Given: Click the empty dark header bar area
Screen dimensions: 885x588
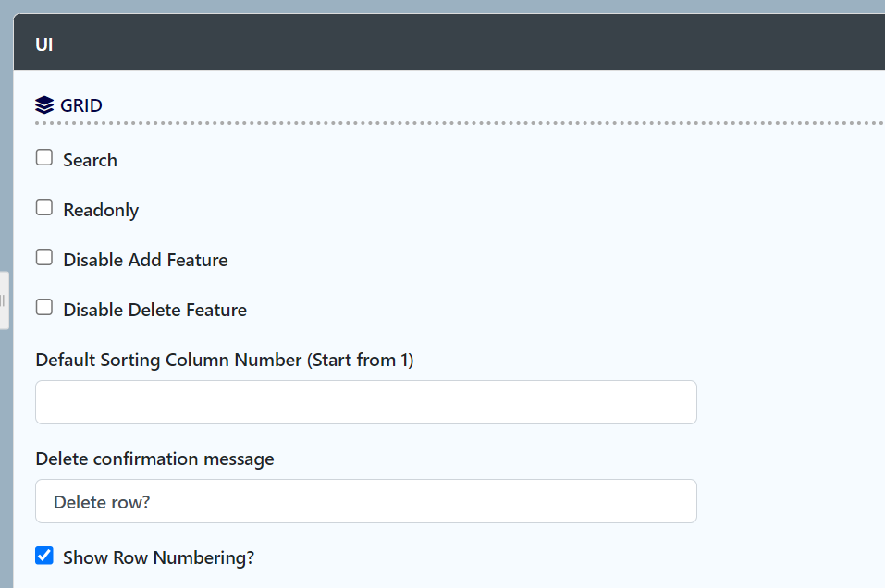Looking at the screenshot, I should (x=469, y=43).
